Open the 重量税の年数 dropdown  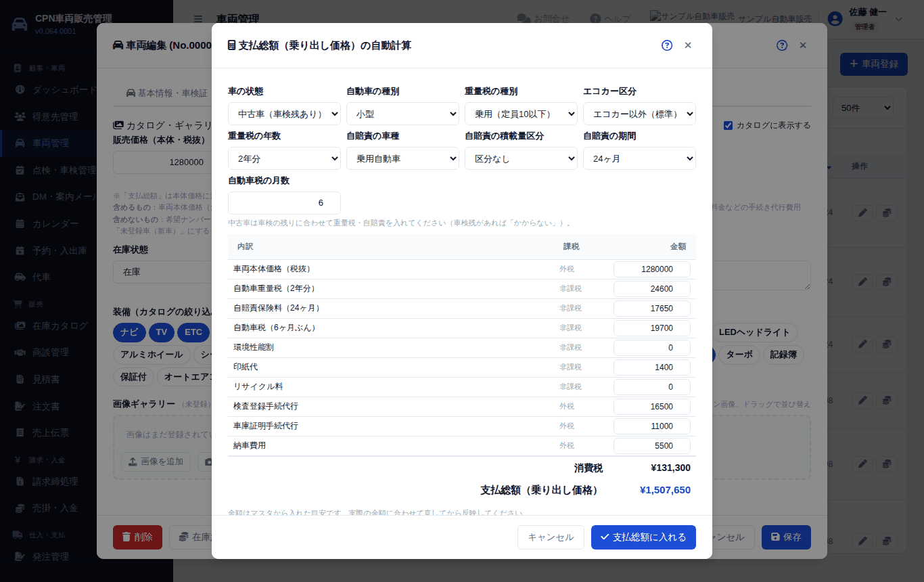(284, 158)
